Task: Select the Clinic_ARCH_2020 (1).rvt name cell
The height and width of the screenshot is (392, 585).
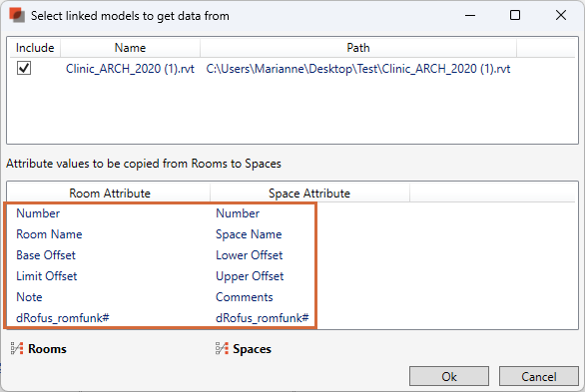Action: (x=130, y=69)
